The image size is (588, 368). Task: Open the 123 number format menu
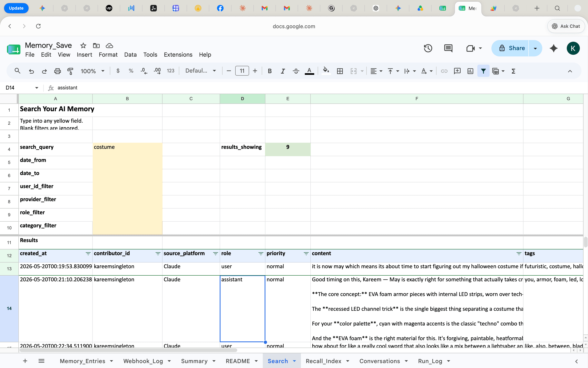pos(170,71)
